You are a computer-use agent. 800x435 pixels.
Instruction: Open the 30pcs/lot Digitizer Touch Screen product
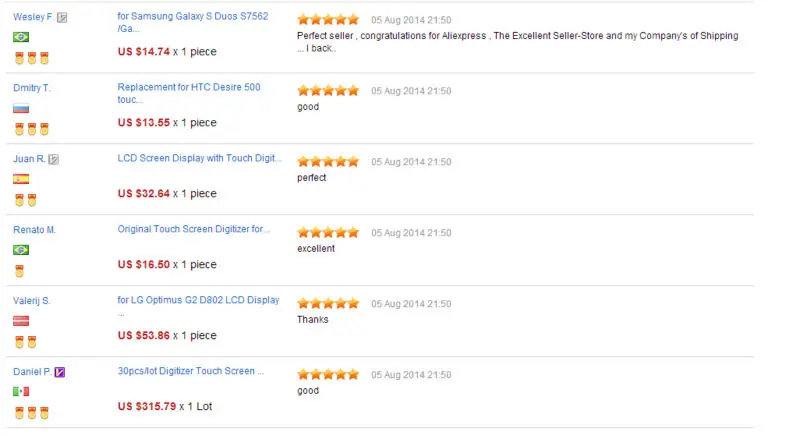[x=190, y=371]
